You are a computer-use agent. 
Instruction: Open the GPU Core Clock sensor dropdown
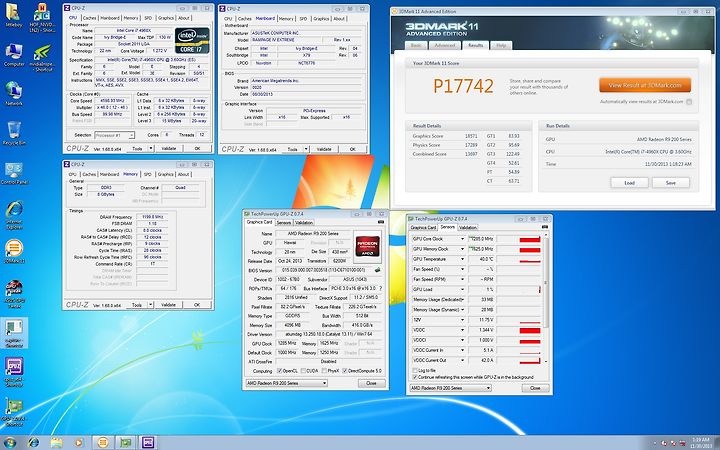462,239
